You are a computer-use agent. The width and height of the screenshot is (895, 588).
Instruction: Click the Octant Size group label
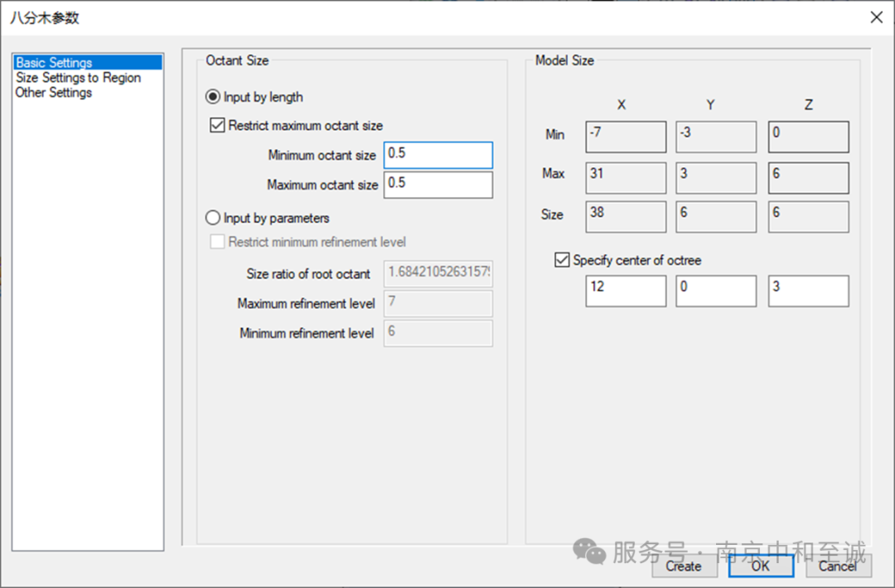pyautogui.click(x=237, y=60)
